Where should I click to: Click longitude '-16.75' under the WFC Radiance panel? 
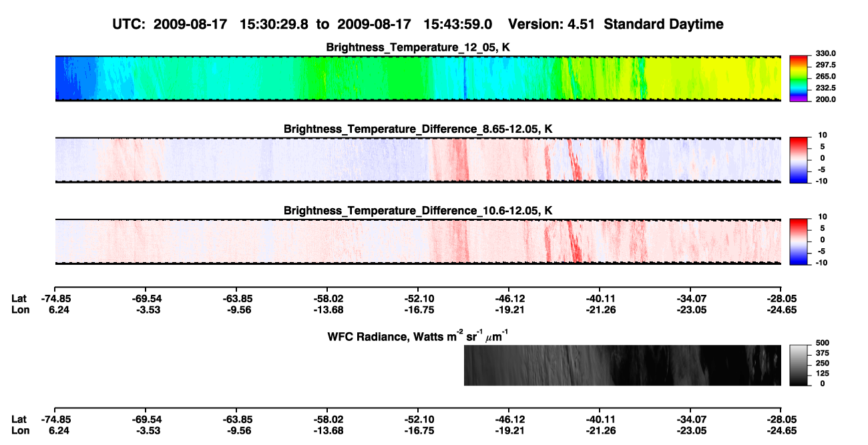click(x=418, y=430)
